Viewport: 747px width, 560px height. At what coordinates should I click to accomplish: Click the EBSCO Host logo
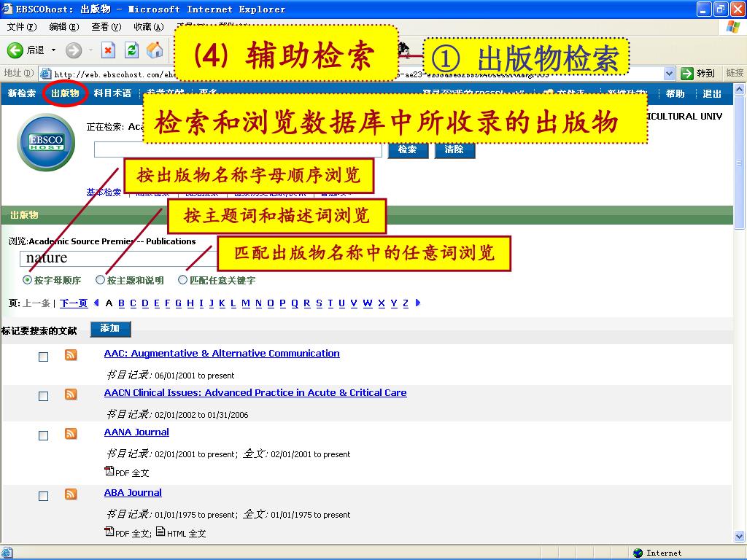pyautogui.click(x=46, y=142)
